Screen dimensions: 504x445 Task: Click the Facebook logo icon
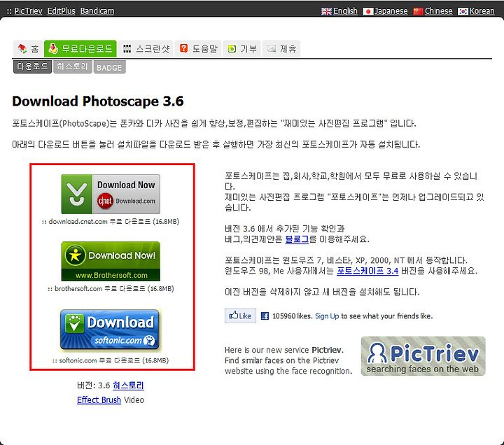[265, 316]
